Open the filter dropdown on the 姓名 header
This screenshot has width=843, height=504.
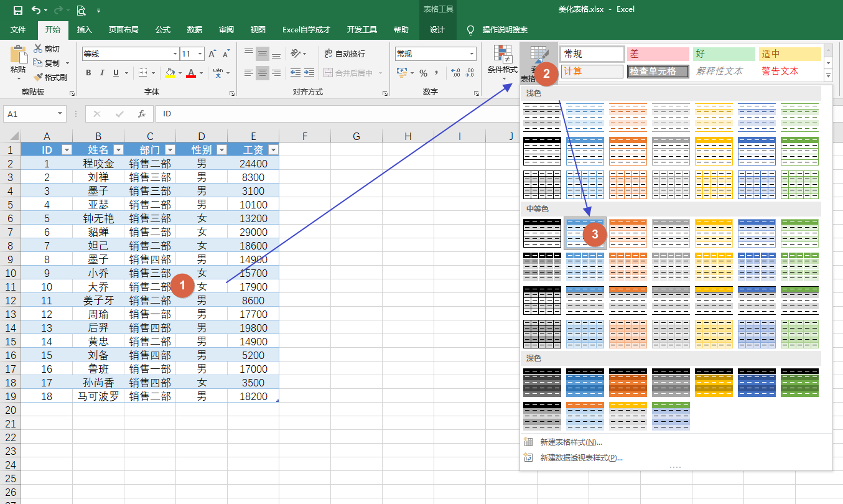(x=118, y=150)
